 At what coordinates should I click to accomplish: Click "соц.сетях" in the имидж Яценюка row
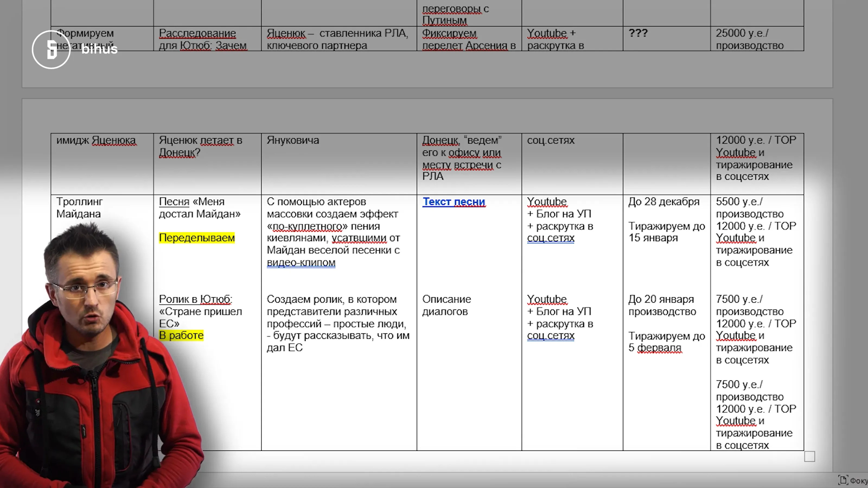551,140
